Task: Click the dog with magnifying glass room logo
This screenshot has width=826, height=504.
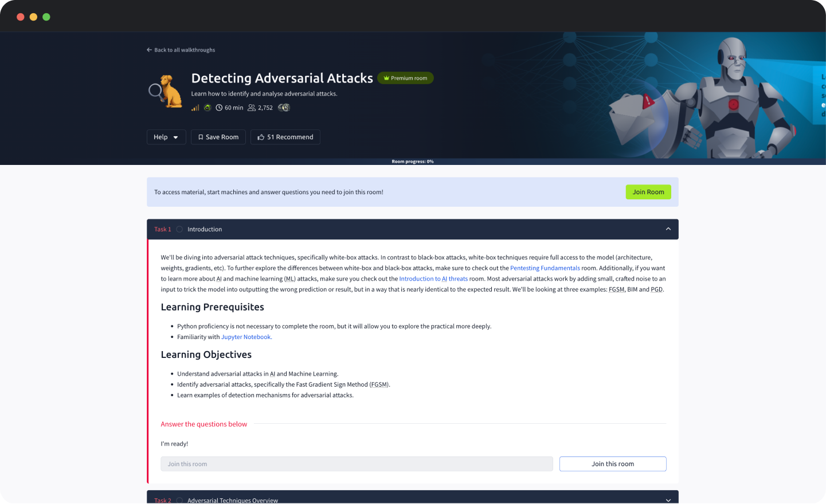Action: (x=166, y=91)
